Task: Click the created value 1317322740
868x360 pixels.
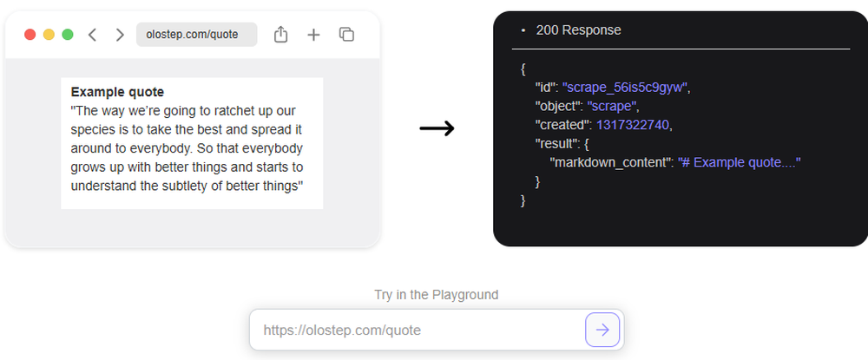Action: [633, 125]
